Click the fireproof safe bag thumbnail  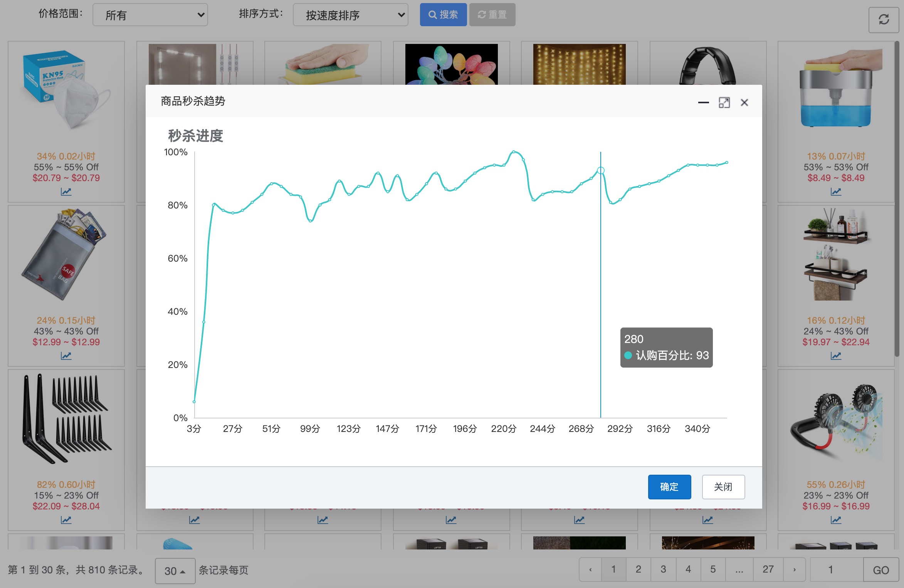(x=66, y=254)
